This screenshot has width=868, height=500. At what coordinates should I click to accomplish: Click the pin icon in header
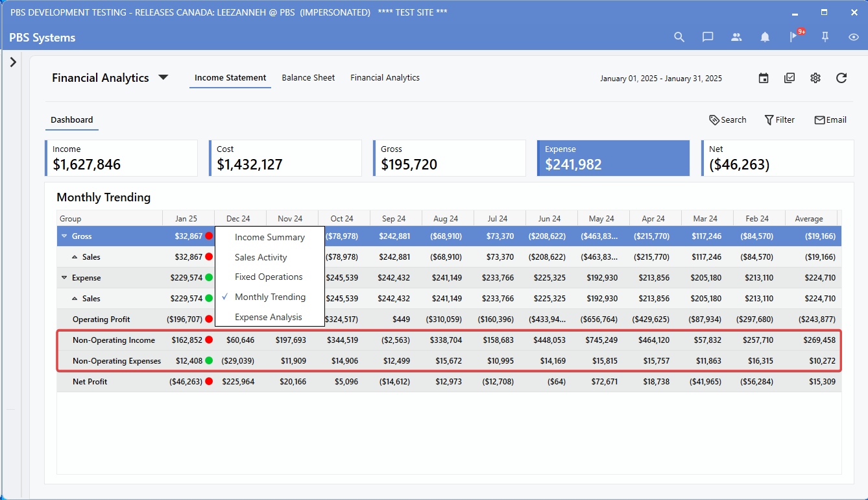pos(825,38)
